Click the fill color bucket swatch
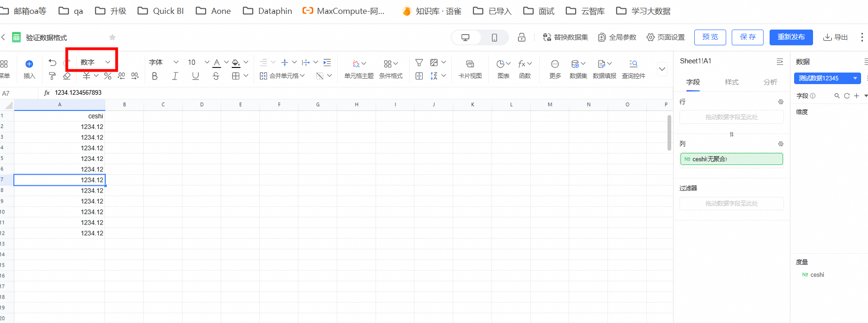The width and height of the screenshot is (868, 323). [236, 63]
